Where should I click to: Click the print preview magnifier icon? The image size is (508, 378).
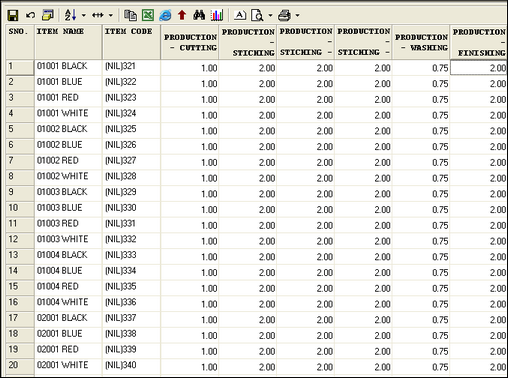point(257,15)
